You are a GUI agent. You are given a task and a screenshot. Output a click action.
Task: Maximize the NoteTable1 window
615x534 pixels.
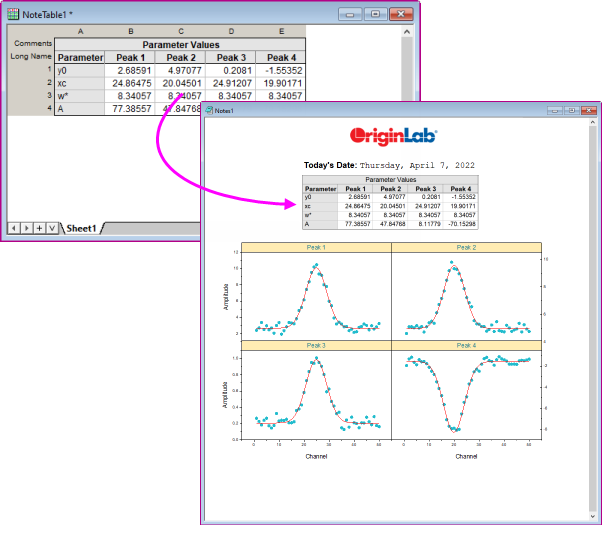click(x=376, y=14)
